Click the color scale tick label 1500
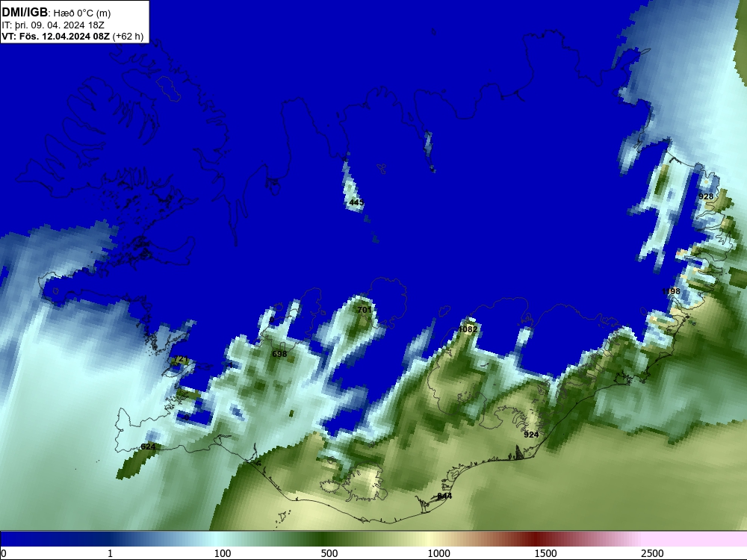The width and height of the screenshot is (747, 560). (545, 553)
